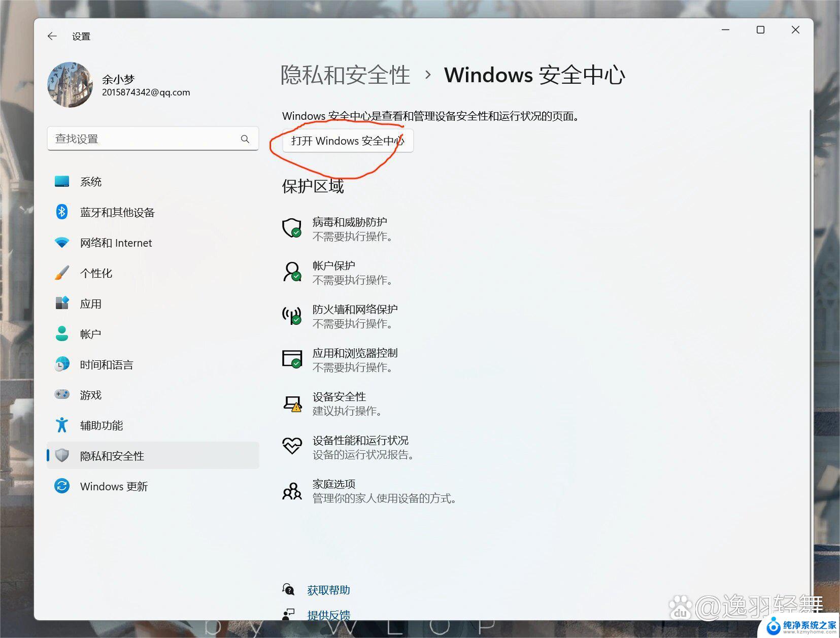Click the app and browser control icon
This screenshot has width=840, height=638.
pos(292,359)
